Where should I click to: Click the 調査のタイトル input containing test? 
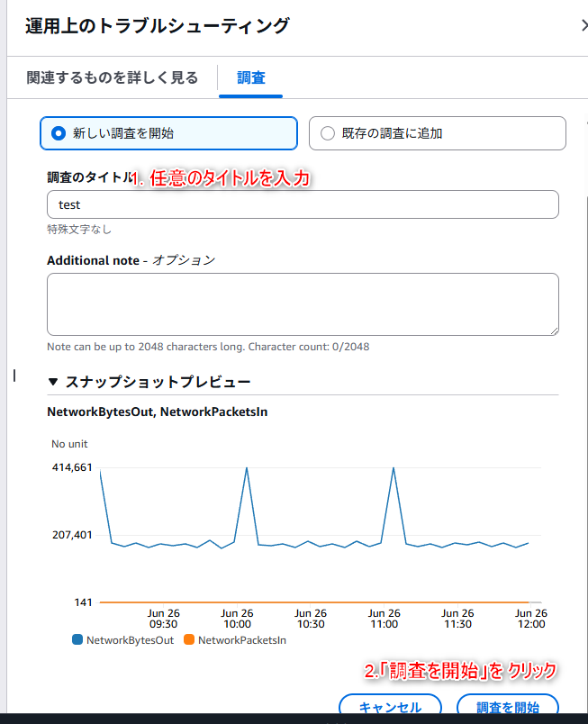pyautogui.click(x=303, y=204)
